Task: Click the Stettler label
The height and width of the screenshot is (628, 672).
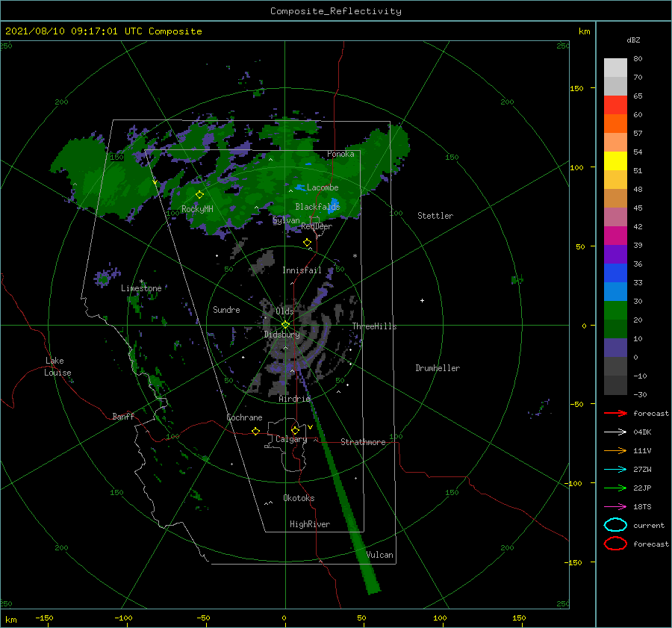Action: (435, 216)
